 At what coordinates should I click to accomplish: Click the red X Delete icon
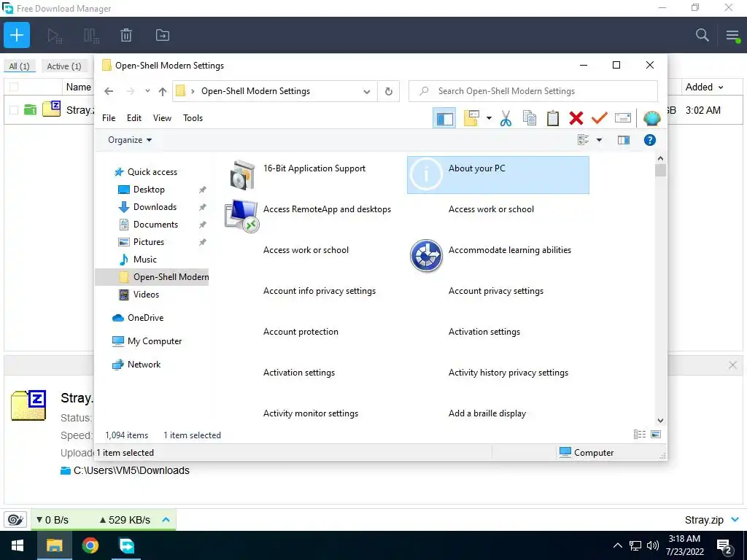click(x=576, y=118)
